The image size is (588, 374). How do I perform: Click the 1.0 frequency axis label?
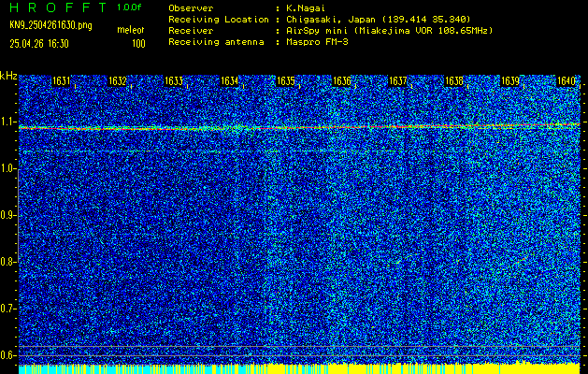pos(7,169)
